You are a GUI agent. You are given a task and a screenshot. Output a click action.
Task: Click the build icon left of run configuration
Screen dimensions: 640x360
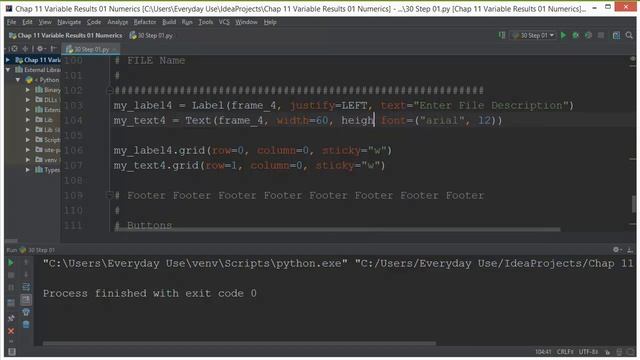pyautogui.click(x=502, y=36)
